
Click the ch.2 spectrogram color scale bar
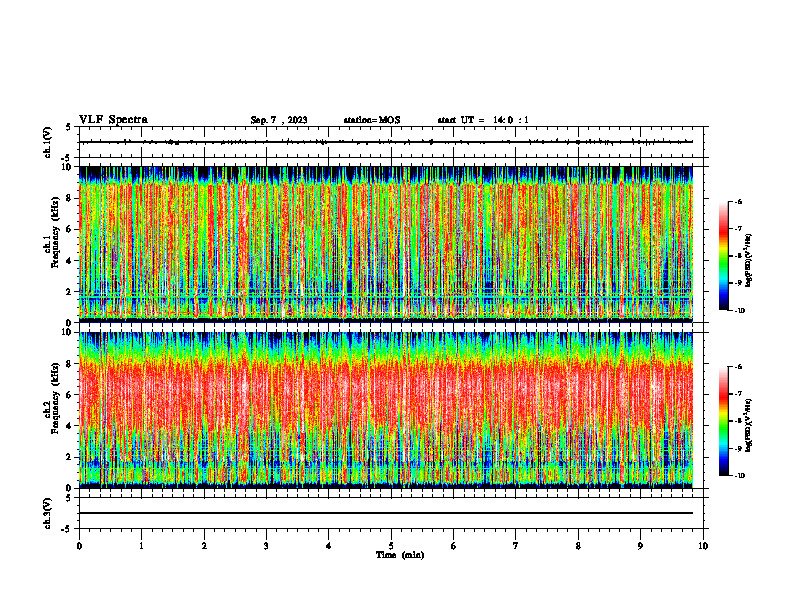[x=723, y=421]
